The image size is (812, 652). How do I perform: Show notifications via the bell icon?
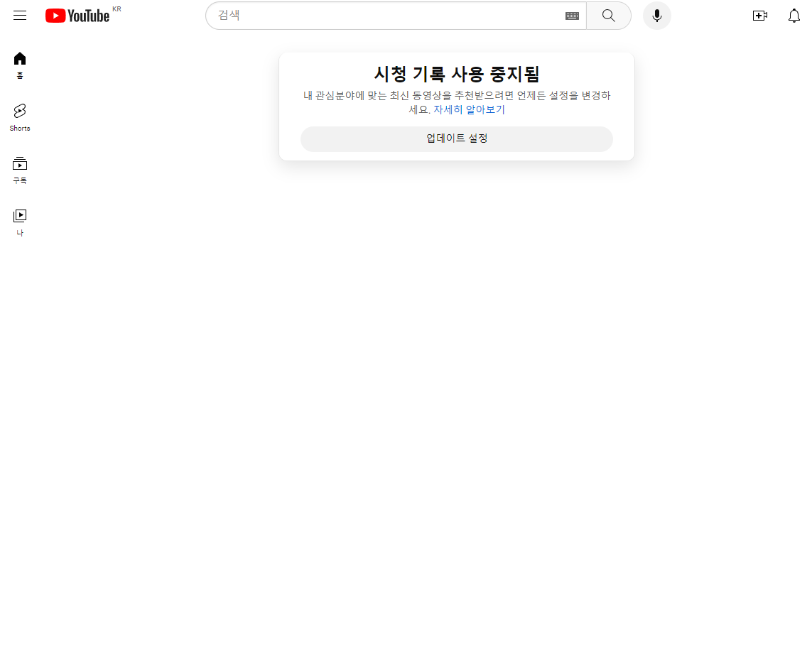[794, 16]
